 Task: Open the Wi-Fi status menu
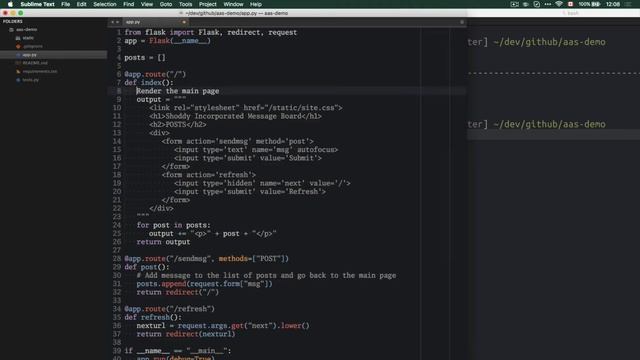point(559,4)
